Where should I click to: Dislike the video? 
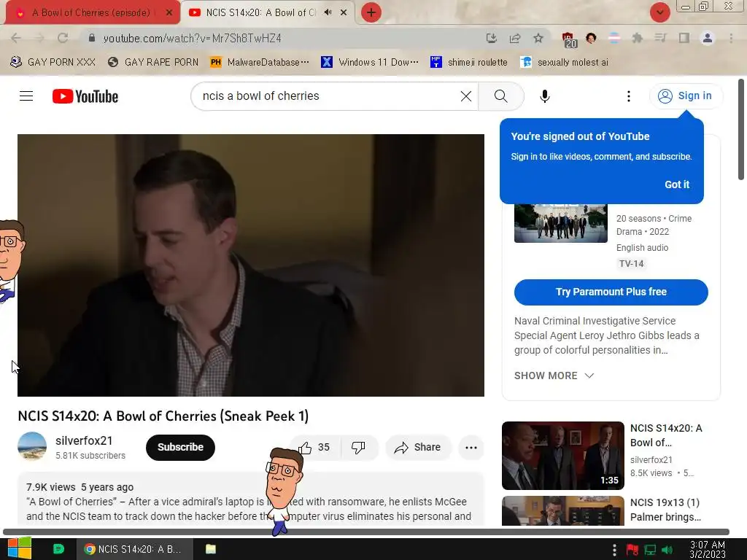[358, 447]
